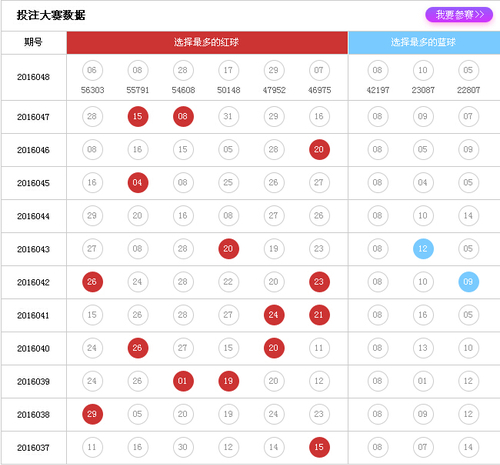Click the red 选择最多的红球 header
The image size is (500, 465).
[206, 42]
